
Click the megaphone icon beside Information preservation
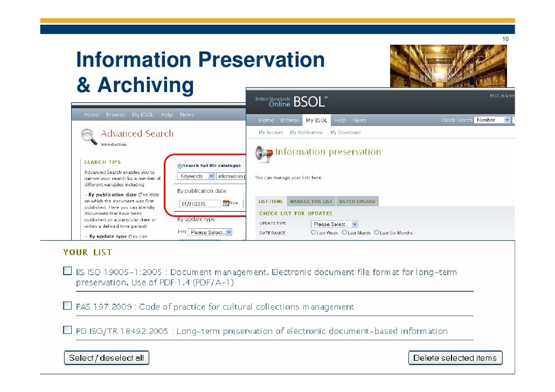(264, 154)
